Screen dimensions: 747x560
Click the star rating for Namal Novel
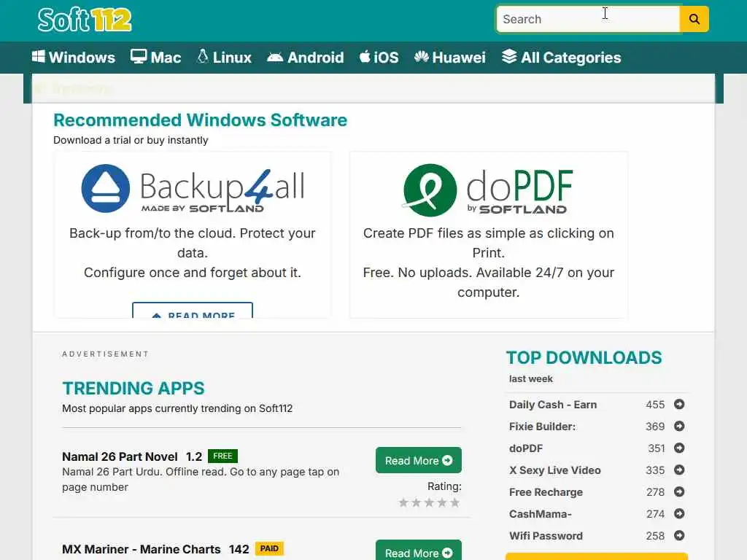(429, 503)
